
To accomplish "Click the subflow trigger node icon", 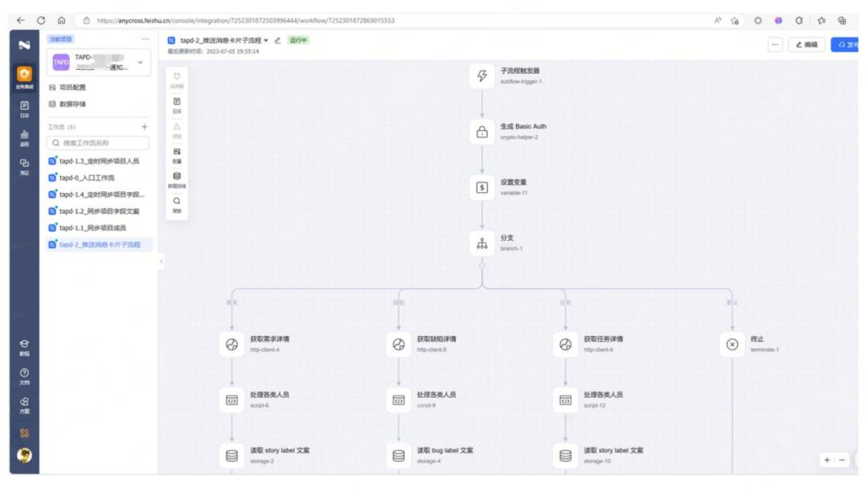I will click(482, 76).
